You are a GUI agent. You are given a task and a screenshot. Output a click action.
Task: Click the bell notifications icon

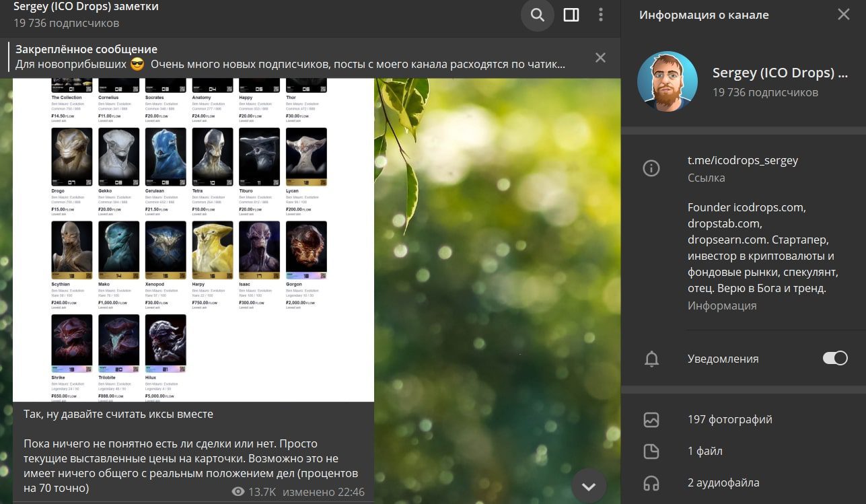coord(651,359)
